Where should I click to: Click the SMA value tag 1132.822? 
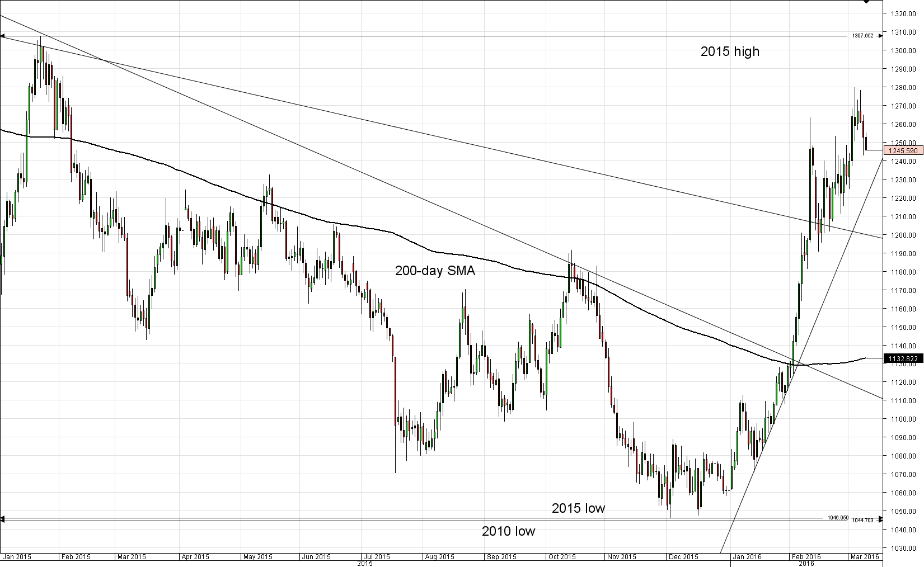[903, 358]
